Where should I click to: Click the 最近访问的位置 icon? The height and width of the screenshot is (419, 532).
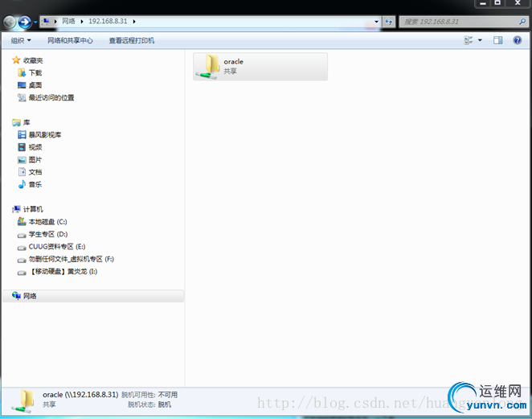(22, 97)
